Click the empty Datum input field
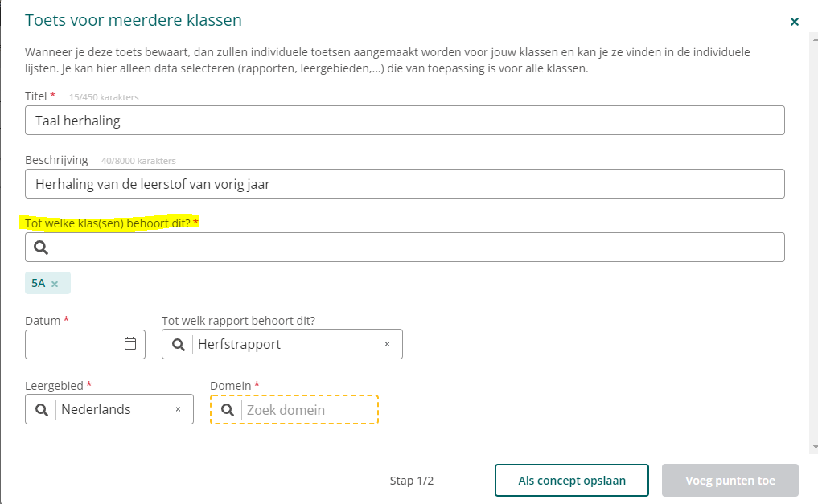Image resolution: width=818 pixels, height=504 pixels. click(73, 344)
